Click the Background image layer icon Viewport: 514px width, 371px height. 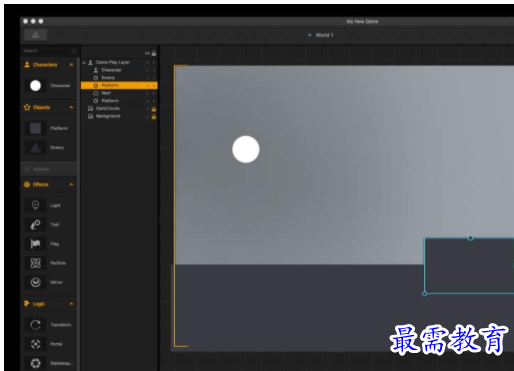[x=90, y=116]
